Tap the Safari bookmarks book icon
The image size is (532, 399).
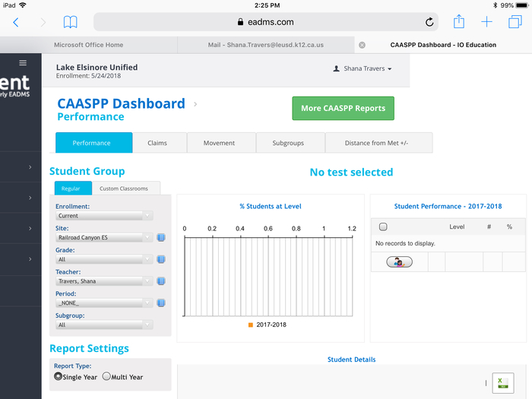coord(70,22)
